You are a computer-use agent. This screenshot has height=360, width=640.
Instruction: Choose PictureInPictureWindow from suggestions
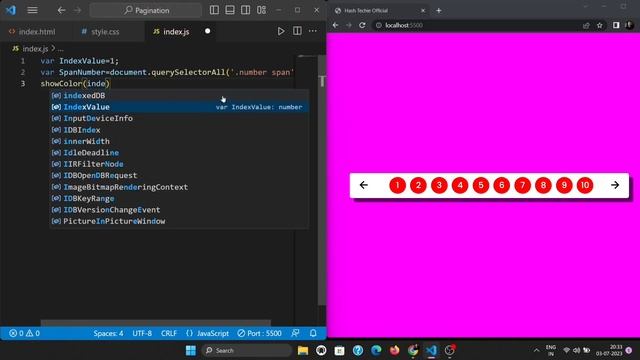pyautogui.click(x=179, y=221)
